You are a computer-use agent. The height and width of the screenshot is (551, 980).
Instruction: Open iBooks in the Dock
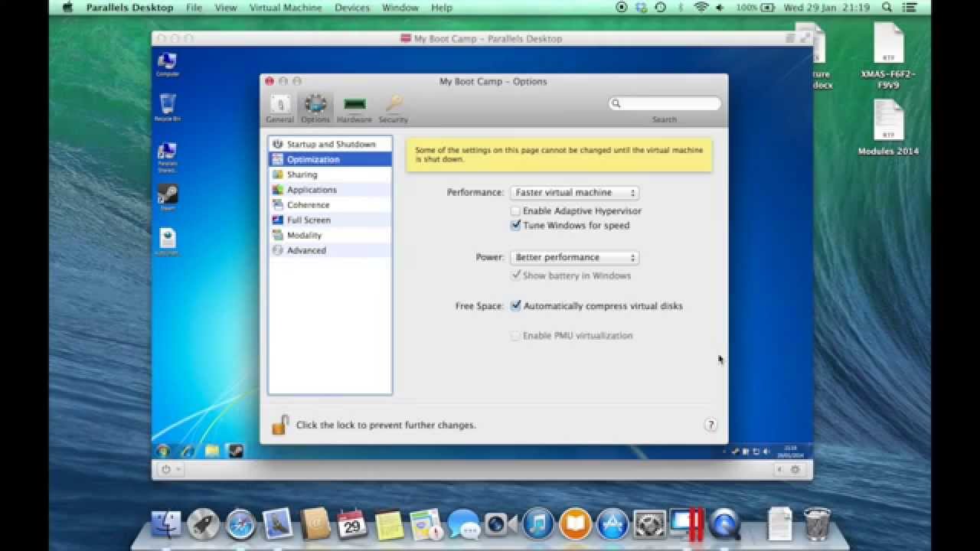pos(575,524)
